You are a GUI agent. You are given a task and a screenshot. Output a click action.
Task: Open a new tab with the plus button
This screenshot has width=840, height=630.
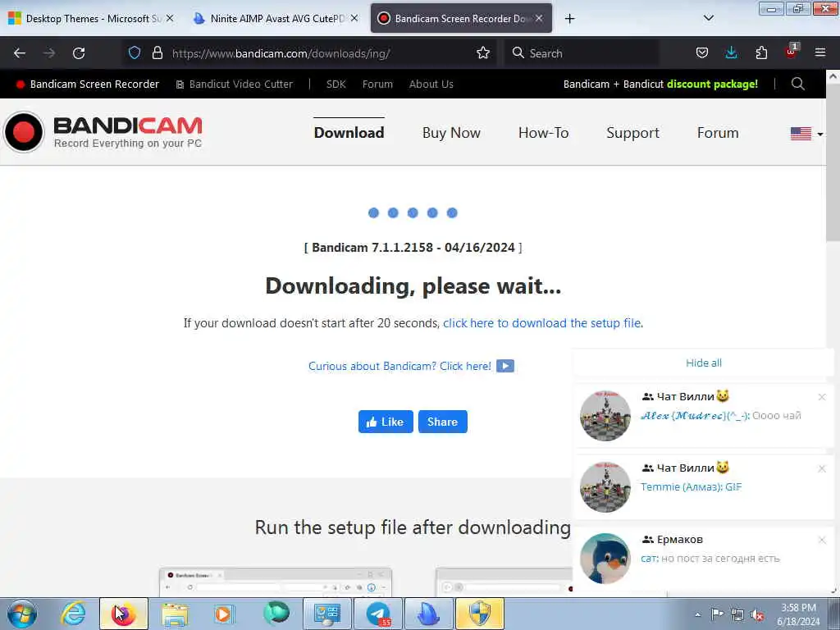569,18
